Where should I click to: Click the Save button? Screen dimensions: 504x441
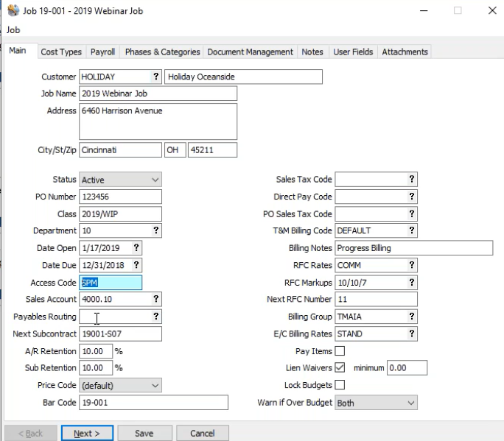[144, 434]
